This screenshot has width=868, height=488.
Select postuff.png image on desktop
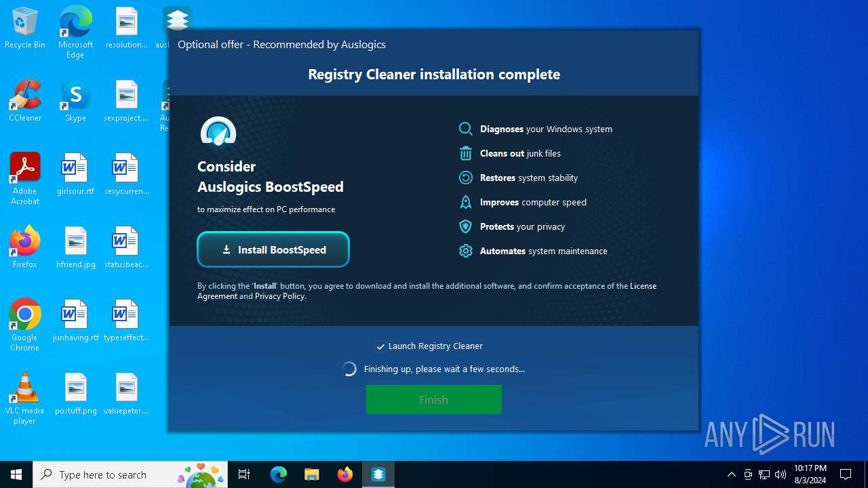(x=75, y=394)
